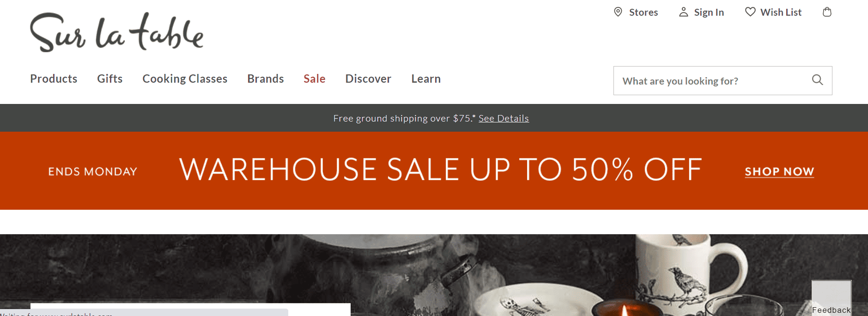Viewport: 868px width, 316px height.
Task: Open the shopping bag icon
Action: point(827,12)
